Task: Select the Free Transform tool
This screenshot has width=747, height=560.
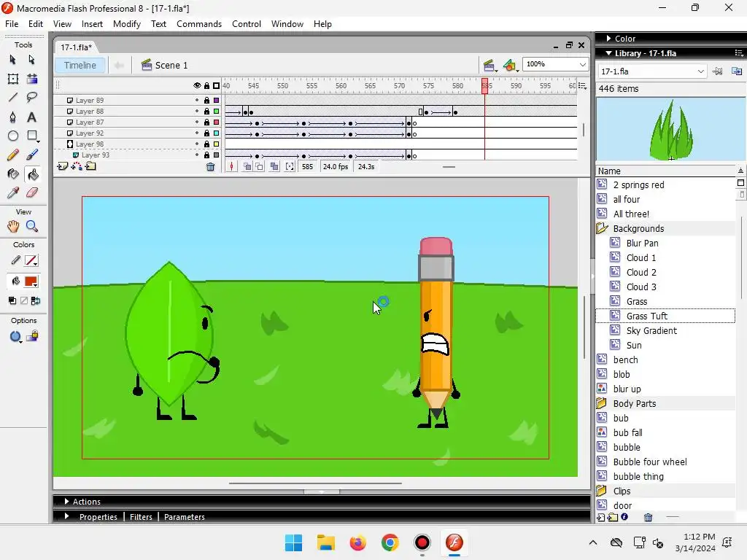Action: click(x=13, y=79)
